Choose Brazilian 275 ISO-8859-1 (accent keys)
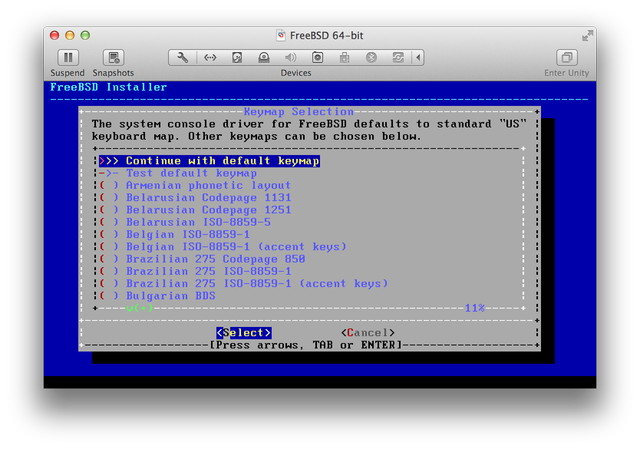Image resolution: width=640 pixels, height=449 pixels. click(243, 283)
